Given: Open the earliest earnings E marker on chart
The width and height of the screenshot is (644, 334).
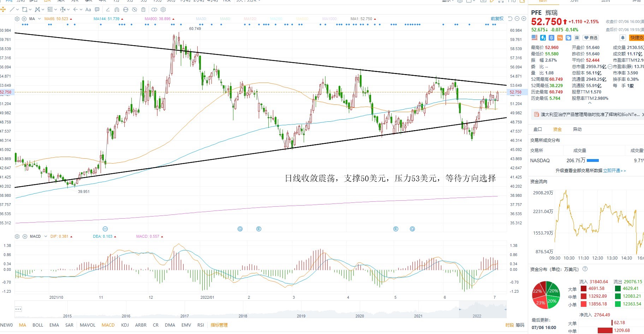Looking at the screenshot, I should [x=259, y=229].
